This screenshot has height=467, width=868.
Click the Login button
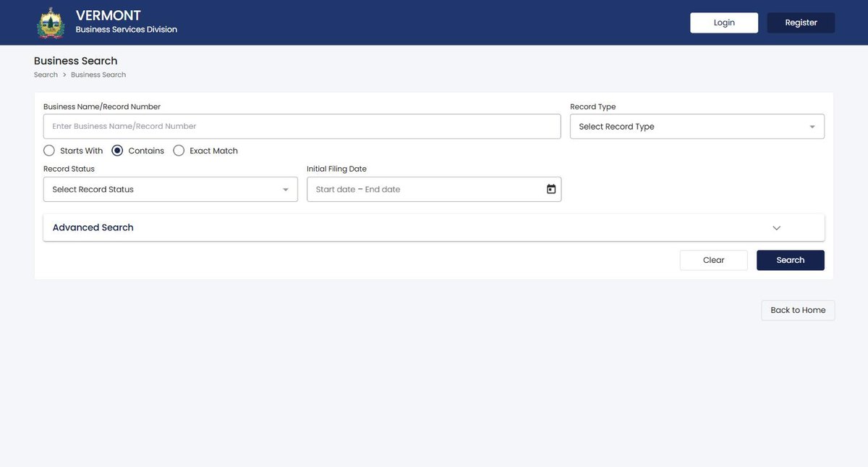[724, 22]
